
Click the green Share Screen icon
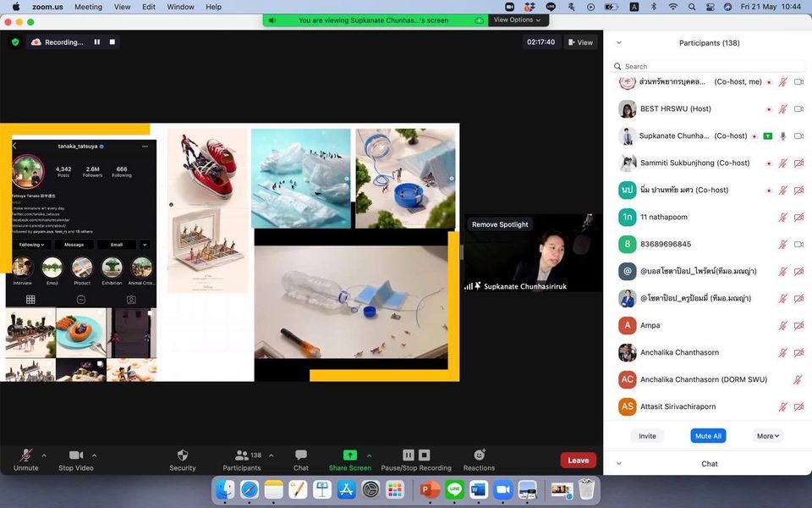pyautogui.click(x=349, y=456)
